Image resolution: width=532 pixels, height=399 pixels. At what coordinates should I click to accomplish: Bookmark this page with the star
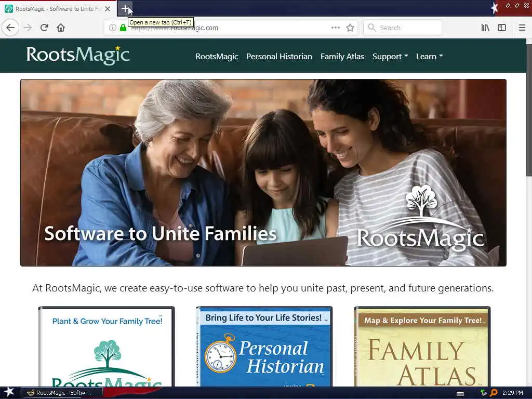pyautogui.click(x=350, y=28)
